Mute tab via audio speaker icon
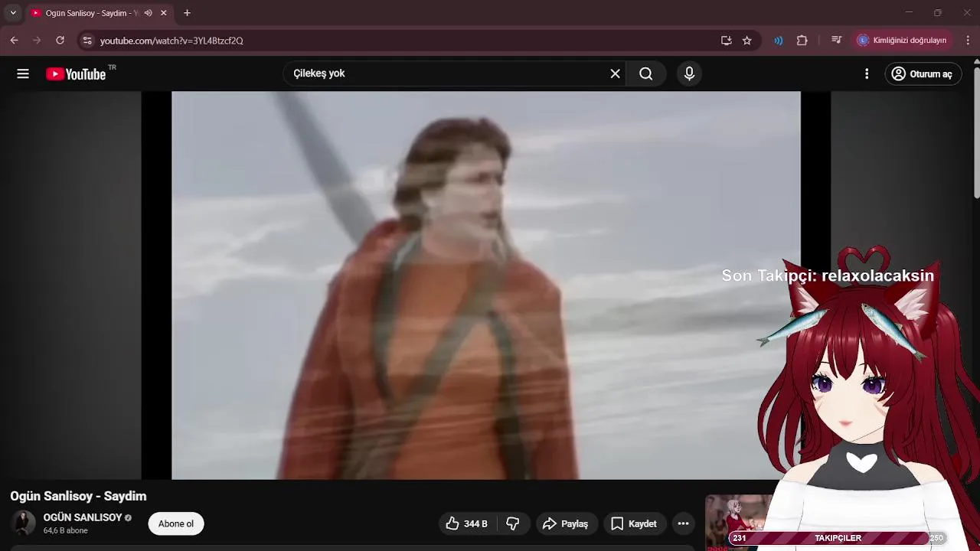Image resolution: width=980 pixels, height=551 pixels. 148,13
